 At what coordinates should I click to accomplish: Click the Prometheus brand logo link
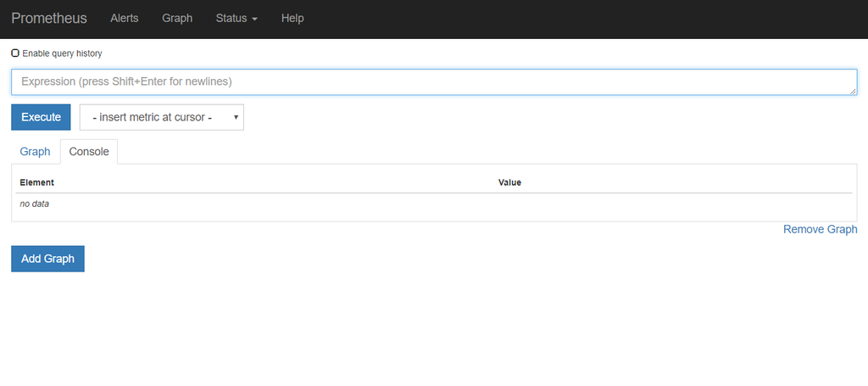pyautogui.click(x=48, y=19)
